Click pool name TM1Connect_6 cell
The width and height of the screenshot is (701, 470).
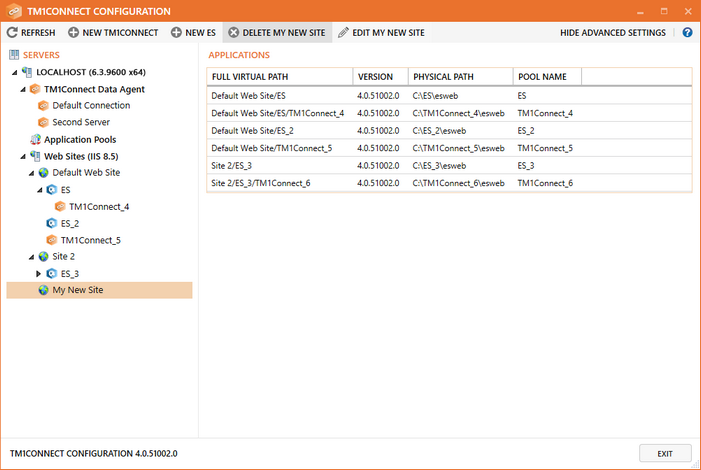pyautogui.click(x=545, y=183)
